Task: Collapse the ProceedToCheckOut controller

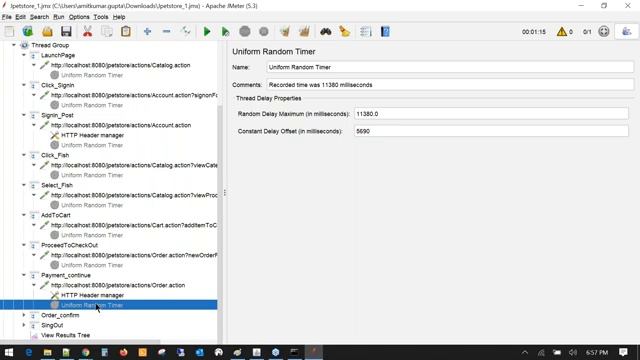Action: pos(24,245)
